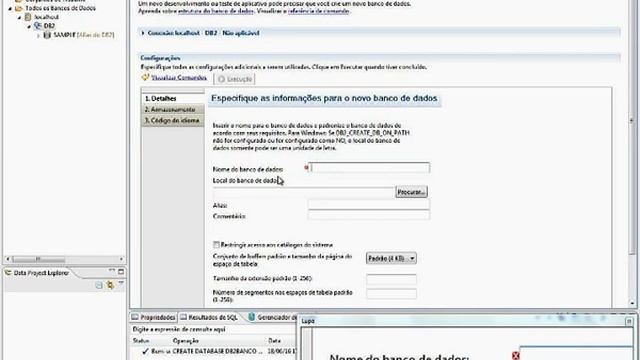Click the Execução button
This screenshot has width=640, height=360.
(x=234, y=79)
